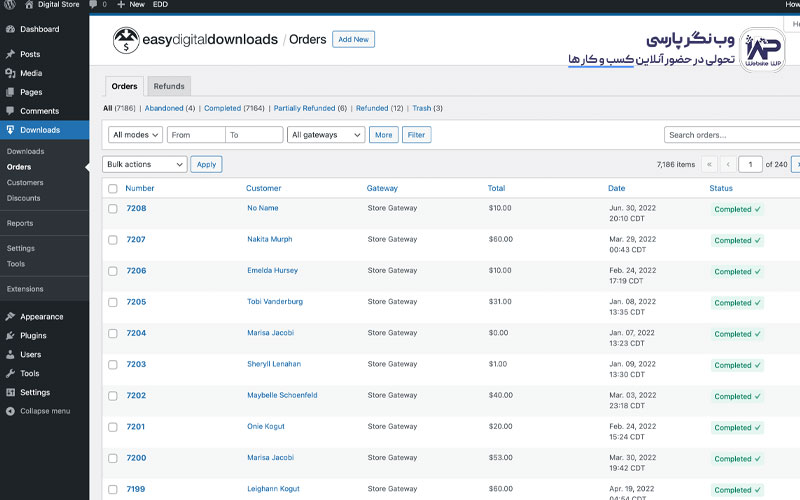Open the All modes dropdown
Viewport: 800px width, 500px height.
pos(135,135)
